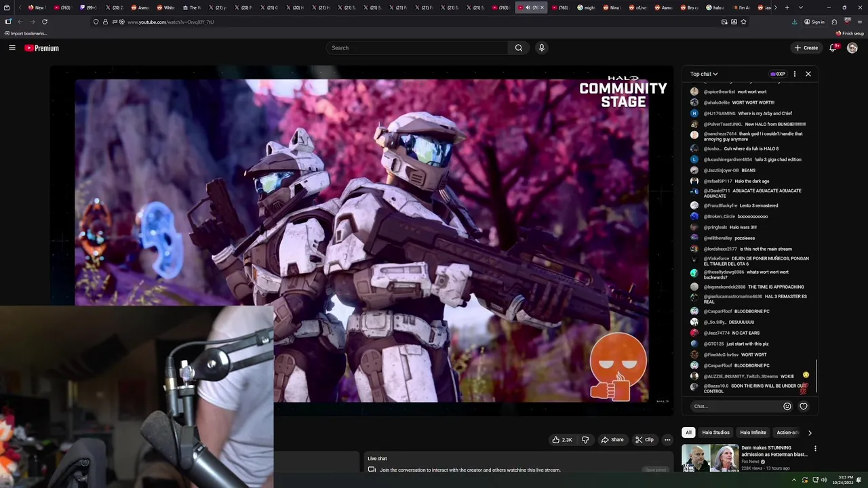The image size is (868, 488).
Task: Reload the page in browser toolbar
Action: pyautogui.click(x=45, y=22)
